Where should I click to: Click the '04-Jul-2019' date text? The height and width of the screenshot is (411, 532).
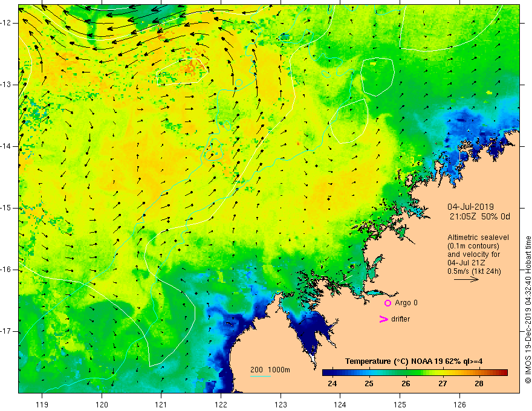(x=470, y=207)
